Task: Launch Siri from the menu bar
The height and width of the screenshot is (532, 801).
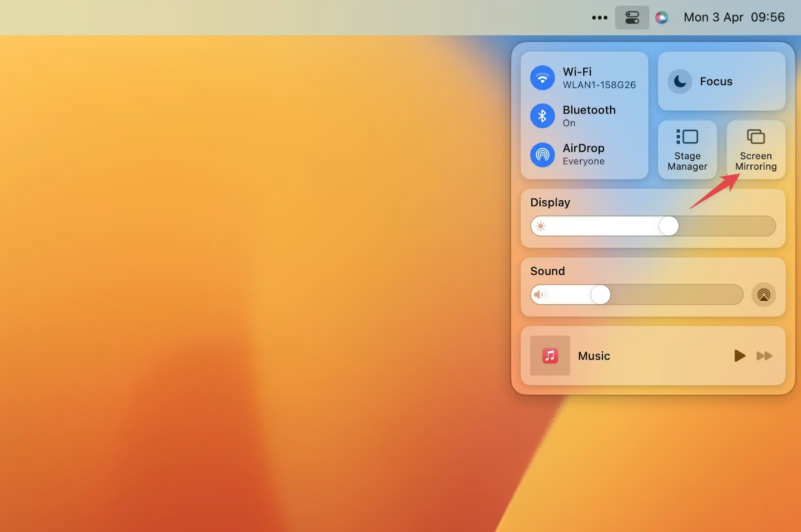Action: click(x=662, y=18)
